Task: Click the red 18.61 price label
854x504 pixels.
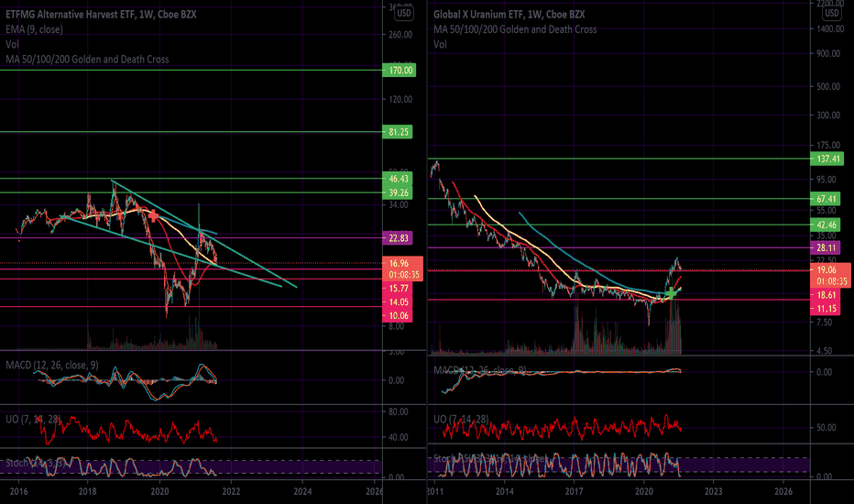Action: coord(826,295)
